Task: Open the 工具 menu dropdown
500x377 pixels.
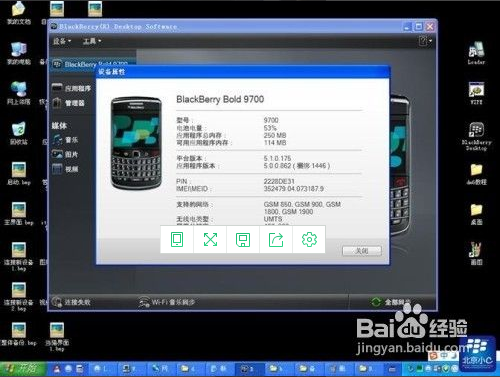Action: tap(92, 41)
